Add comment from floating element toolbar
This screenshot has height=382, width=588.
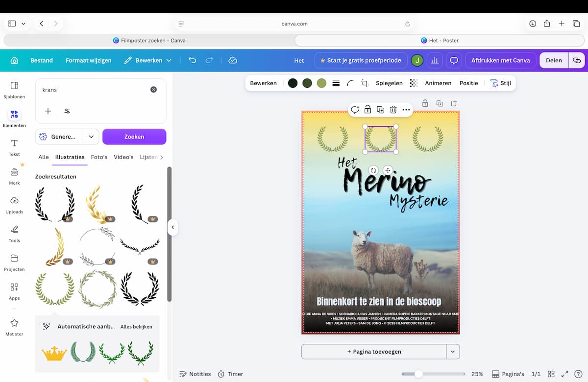pos(355,110)
